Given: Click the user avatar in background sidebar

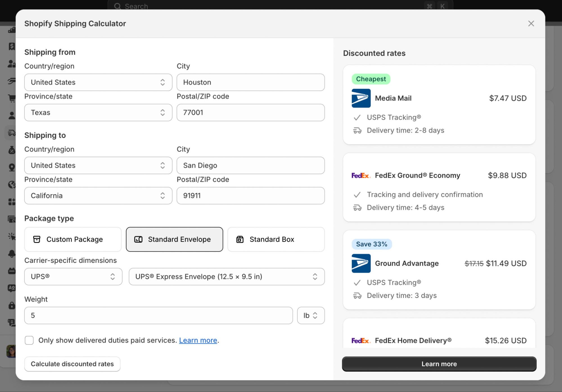Looking at the screenshot, I should click(x=11, y=351).
